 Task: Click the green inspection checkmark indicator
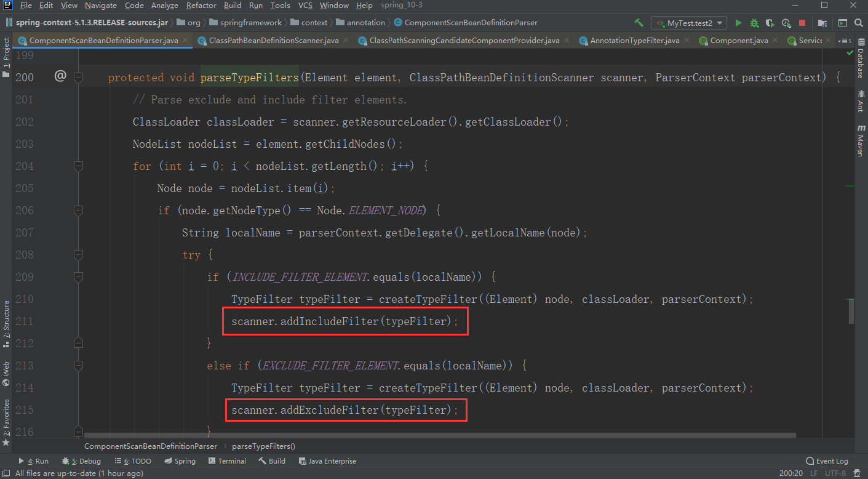pyautogui.click(x=850, y=53)
